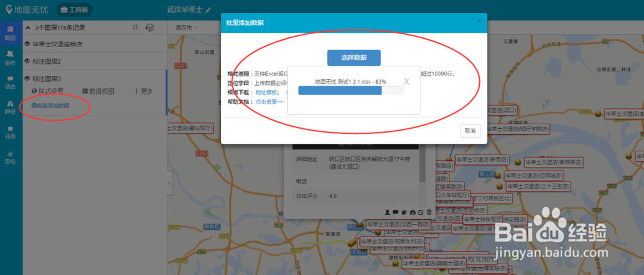Select the 标注图层3 layer row

coord(95,78)
